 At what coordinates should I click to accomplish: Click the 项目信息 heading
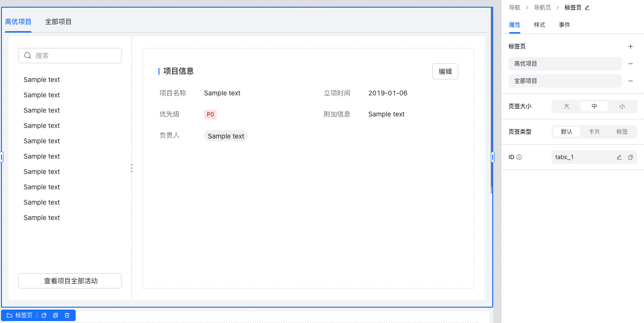pos(179,71)
